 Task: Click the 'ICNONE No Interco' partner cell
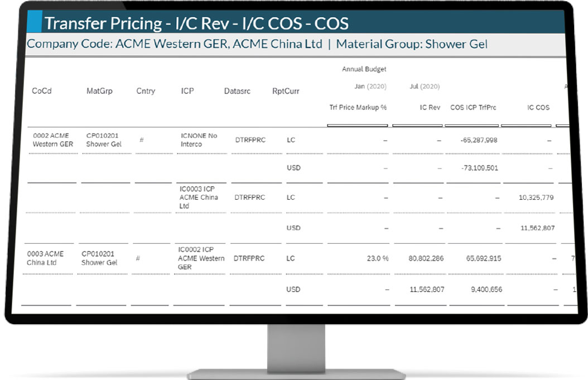pos(199,140)
